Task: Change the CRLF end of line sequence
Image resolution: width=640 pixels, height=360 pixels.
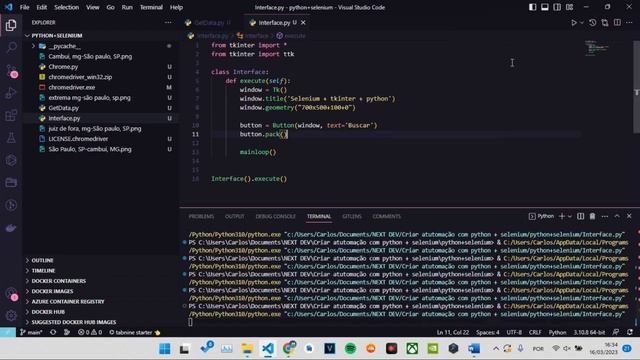Action: tap(535, 332)
